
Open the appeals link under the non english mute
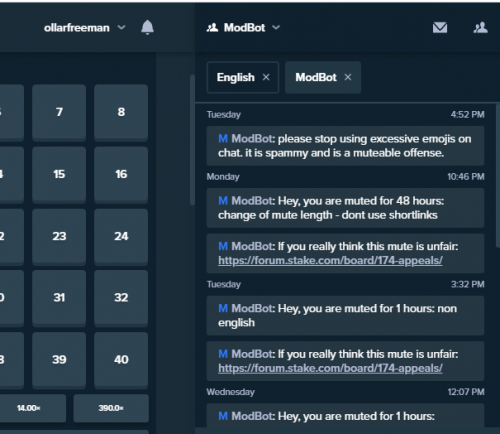(x=330, y=368)
